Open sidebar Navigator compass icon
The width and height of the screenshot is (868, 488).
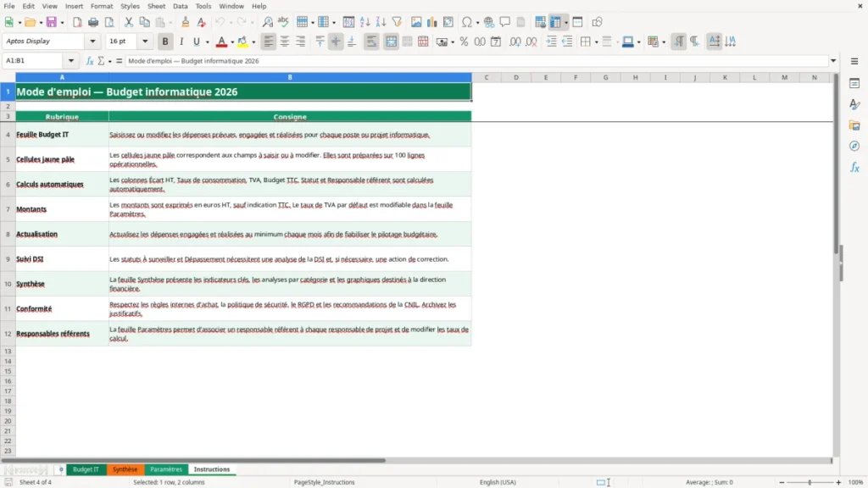[854, 146]
